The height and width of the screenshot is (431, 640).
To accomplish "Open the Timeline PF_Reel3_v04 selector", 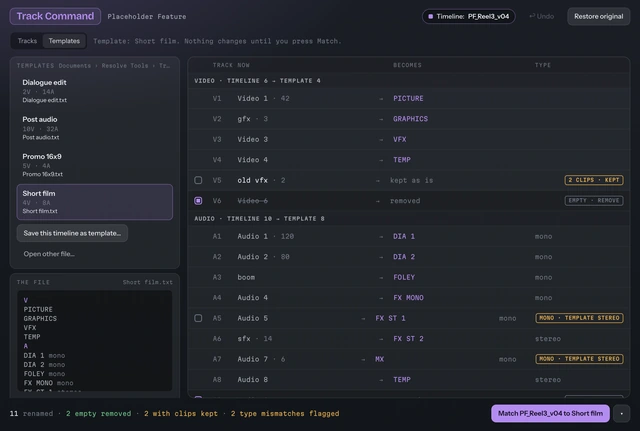I will tap(469, 16).
